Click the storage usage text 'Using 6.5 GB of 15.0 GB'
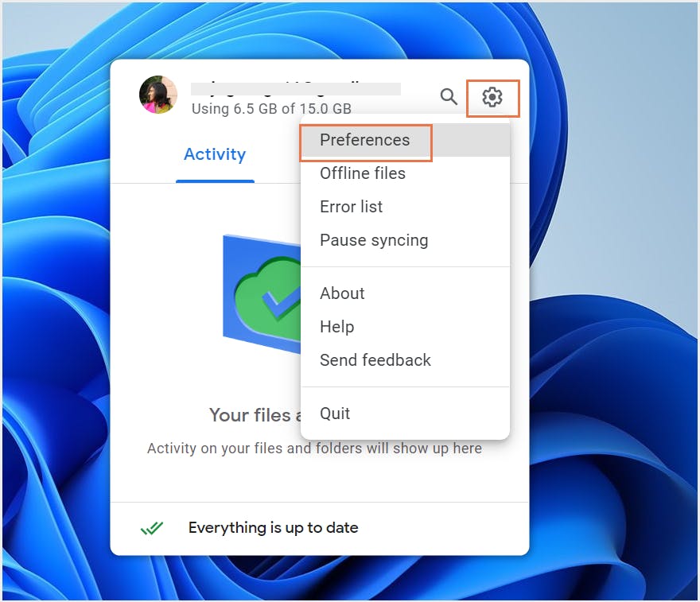This screenshot has height=602, width=700. (x=271, y=108)
